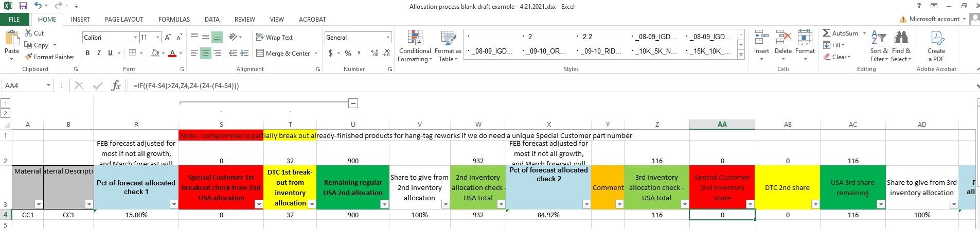
Task: Collapse the column group with minus button
Action: [353, 103]
